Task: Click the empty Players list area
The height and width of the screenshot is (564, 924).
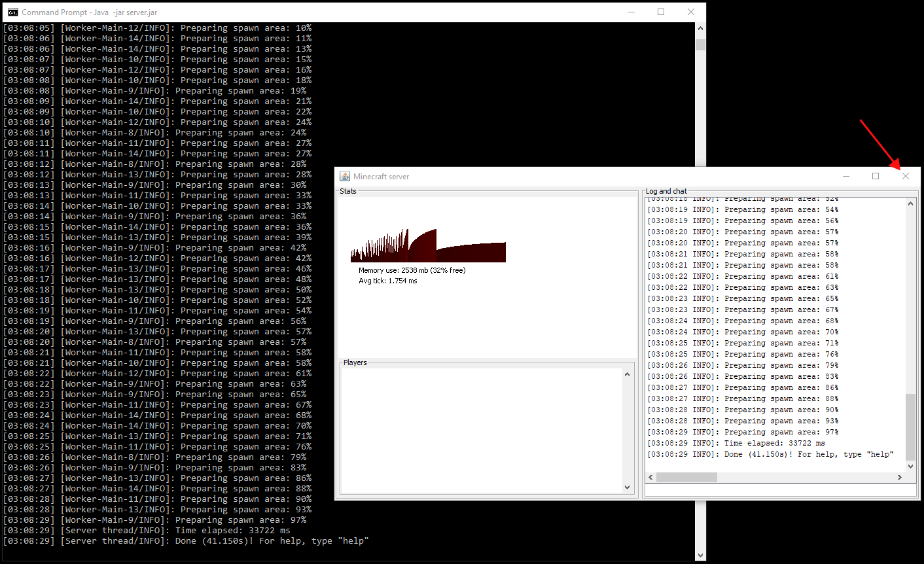Action: (x=481, y=431)
